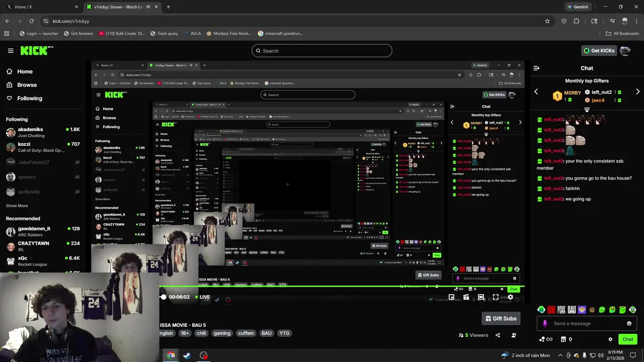Click the KICK logo in the header
The image size is (644, 362).
36,50
